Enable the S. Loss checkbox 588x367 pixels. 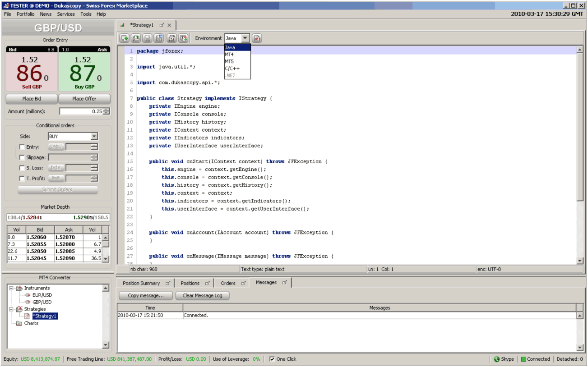tap(22, 168)
